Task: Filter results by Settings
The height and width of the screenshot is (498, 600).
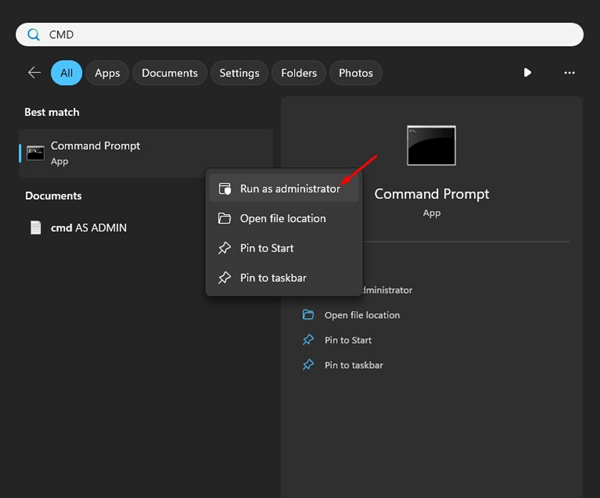Action: tap(239, 73)
